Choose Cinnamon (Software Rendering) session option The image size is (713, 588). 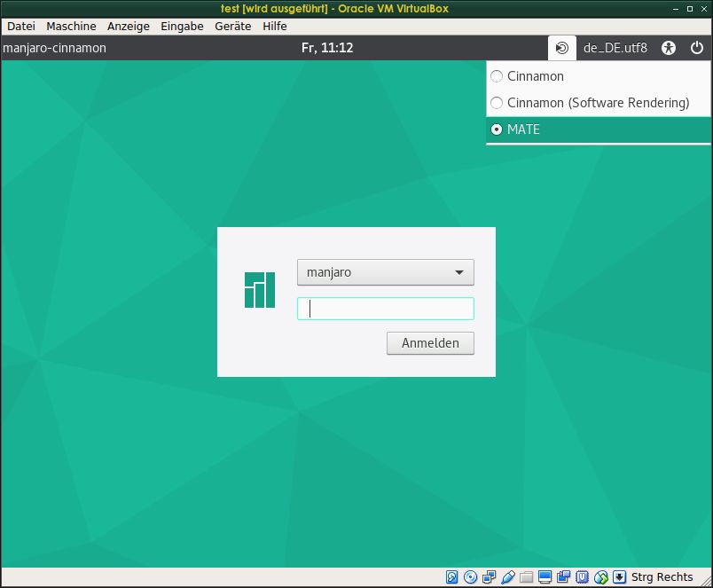click(x=497, y=103)
